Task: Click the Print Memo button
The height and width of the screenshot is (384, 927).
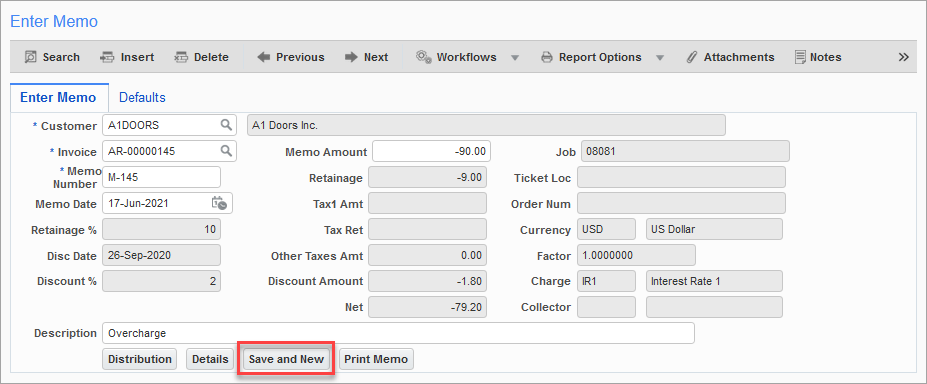Action: pos(376,359)
